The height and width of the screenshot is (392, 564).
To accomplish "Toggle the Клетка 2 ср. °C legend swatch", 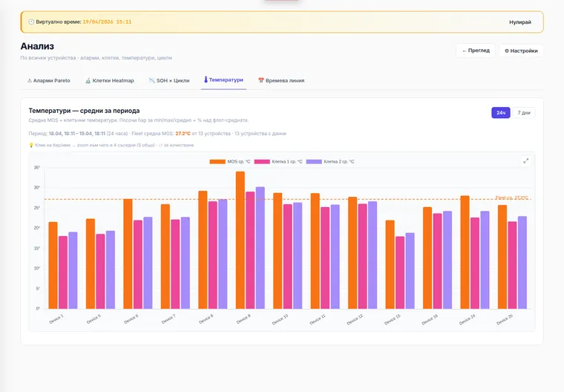I will click(x=314, y=162).
